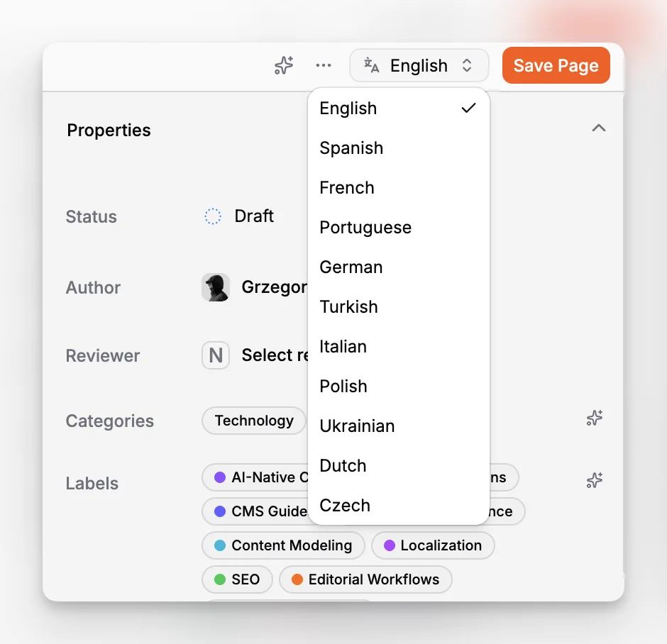Open the English language selector dropdown
The height and width of the screenshot is (644, 667).
point(419,65)
